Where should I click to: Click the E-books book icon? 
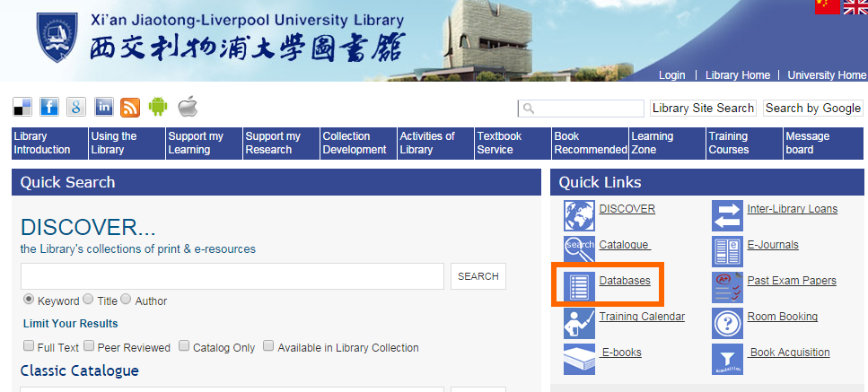click(579, 360)
